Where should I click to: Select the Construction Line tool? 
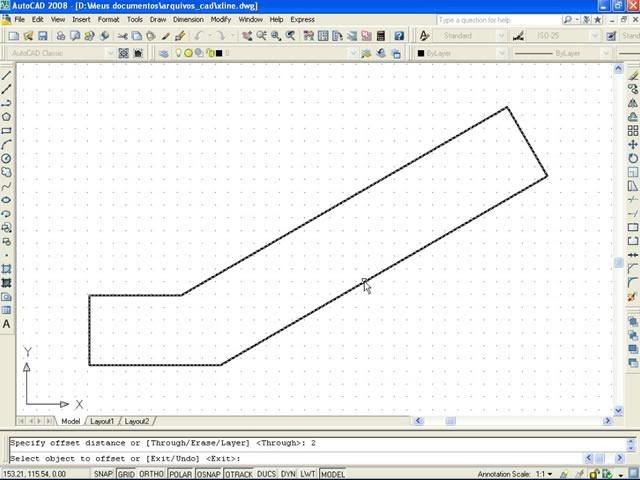[6, 89]
